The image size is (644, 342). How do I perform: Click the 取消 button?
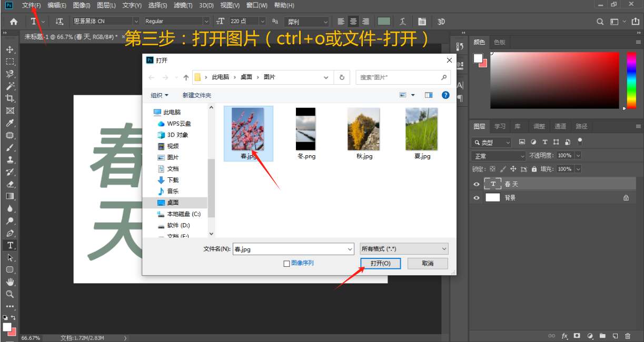[x=428, y=263]
